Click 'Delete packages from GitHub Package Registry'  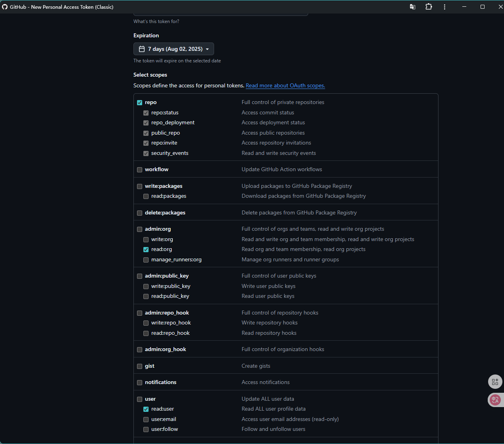click(299, 212)
